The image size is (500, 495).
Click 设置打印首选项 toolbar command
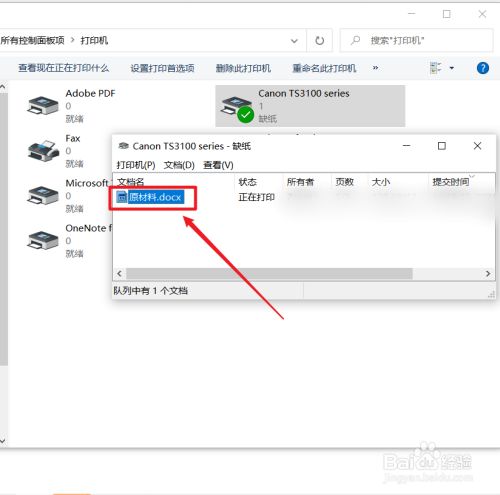[162, 68]
